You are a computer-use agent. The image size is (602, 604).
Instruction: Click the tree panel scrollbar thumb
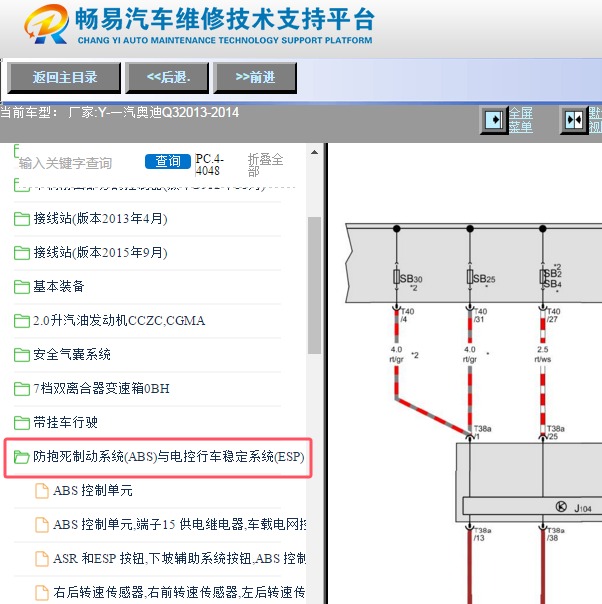[x=314, y=285]
